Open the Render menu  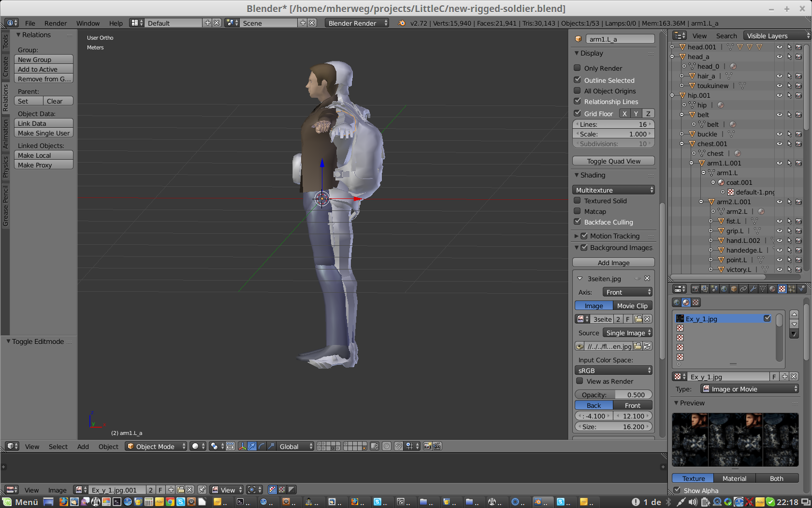click(56, 23)
